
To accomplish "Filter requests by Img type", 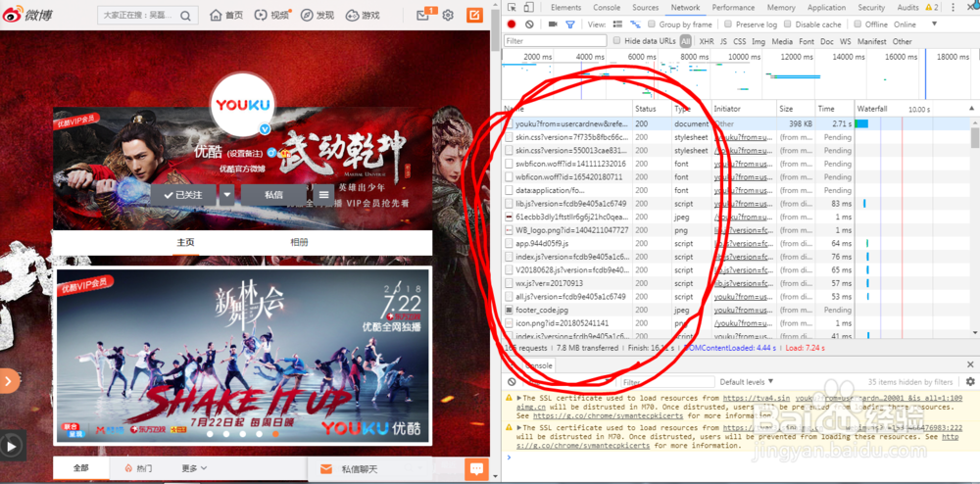I will [x=759, y=41].
